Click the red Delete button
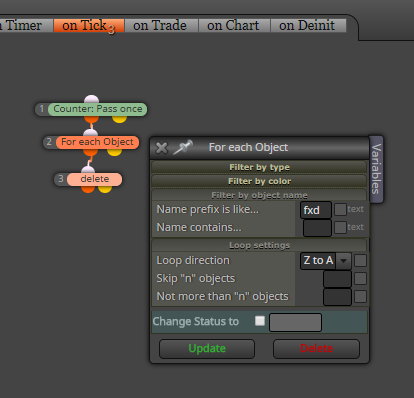The width and height of the screenshot is (414, 398). click(316, 349)
